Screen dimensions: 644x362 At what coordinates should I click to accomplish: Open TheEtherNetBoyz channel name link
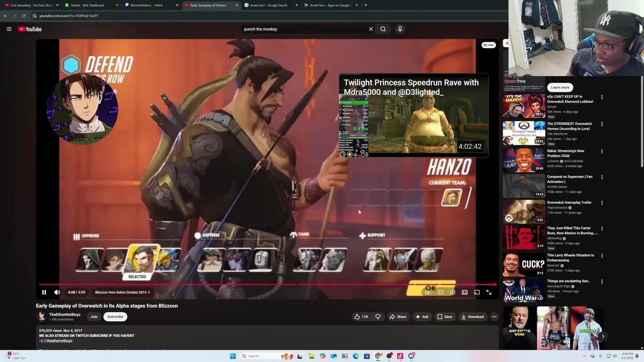(x=64, y=315)
